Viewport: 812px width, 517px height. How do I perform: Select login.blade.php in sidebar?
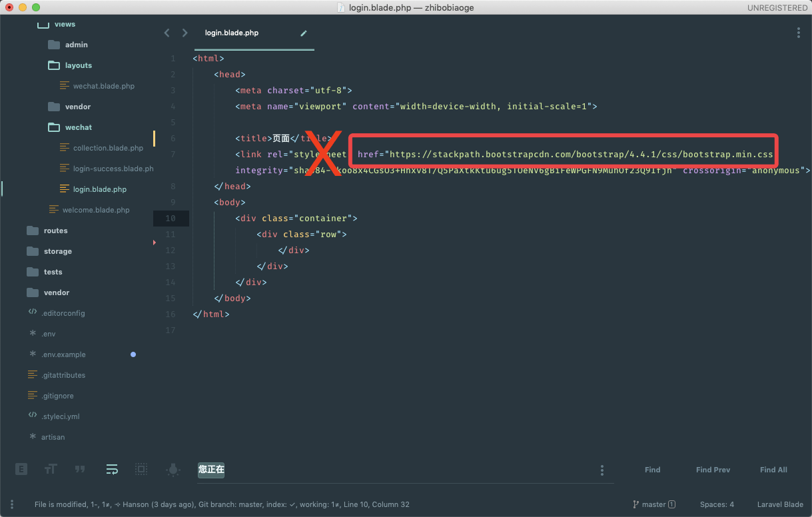click(100, 189)
